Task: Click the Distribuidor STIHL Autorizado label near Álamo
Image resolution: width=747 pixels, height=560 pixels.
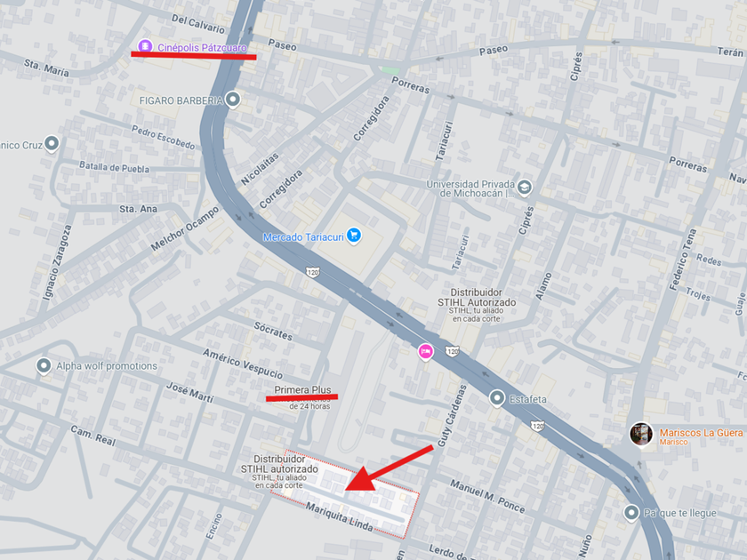Action: pos(477,298)
